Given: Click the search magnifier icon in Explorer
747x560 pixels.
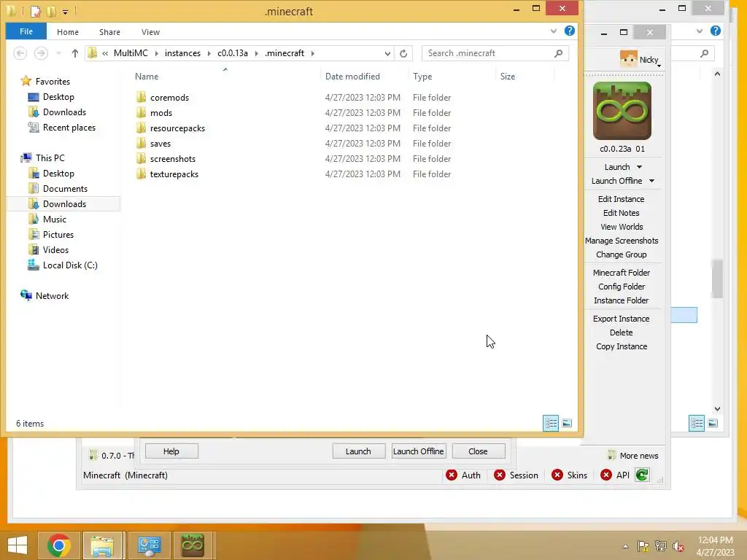Looking at the screenshot, I should (558, 53).
